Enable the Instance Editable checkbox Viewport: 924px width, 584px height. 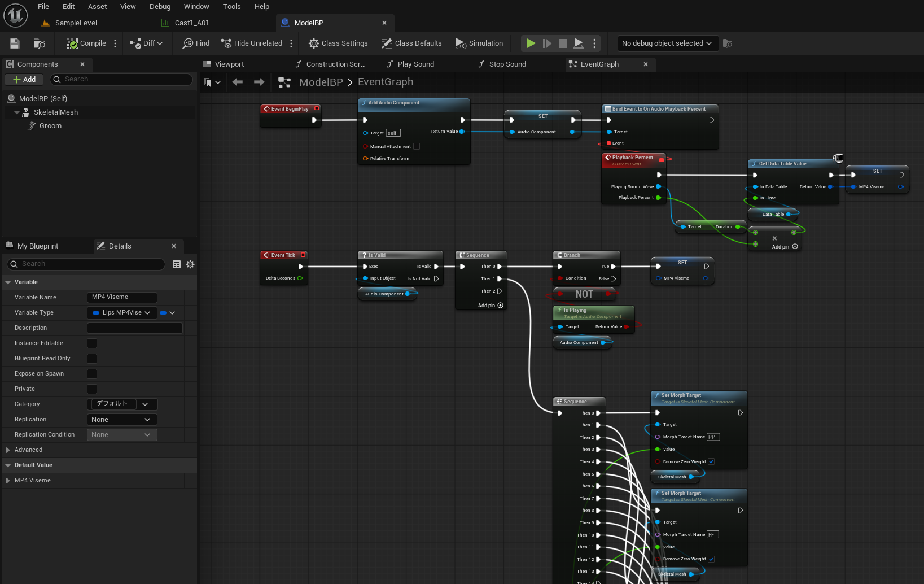pyautogui.click(x=92, y=343)
